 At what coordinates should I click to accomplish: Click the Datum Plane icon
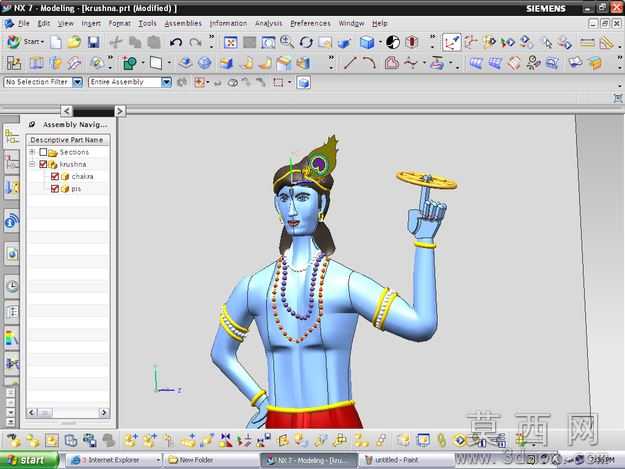(156, 63)
